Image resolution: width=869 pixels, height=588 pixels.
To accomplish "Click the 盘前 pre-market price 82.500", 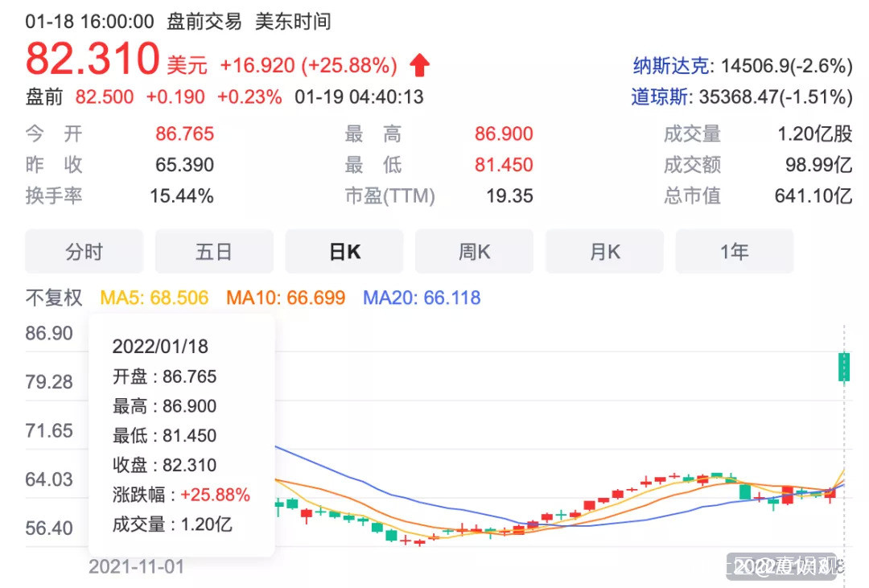I will click(x=105, y=97).
